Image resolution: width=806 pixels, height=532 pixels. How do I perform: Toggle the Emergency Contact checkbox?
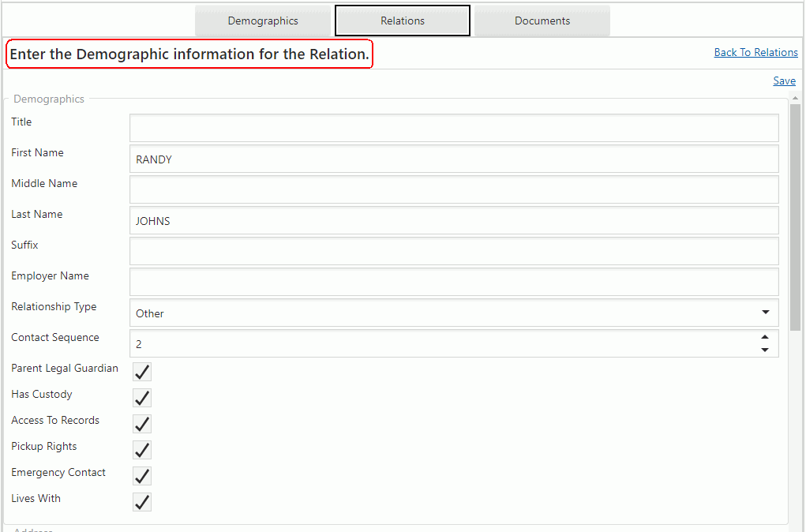142,476
